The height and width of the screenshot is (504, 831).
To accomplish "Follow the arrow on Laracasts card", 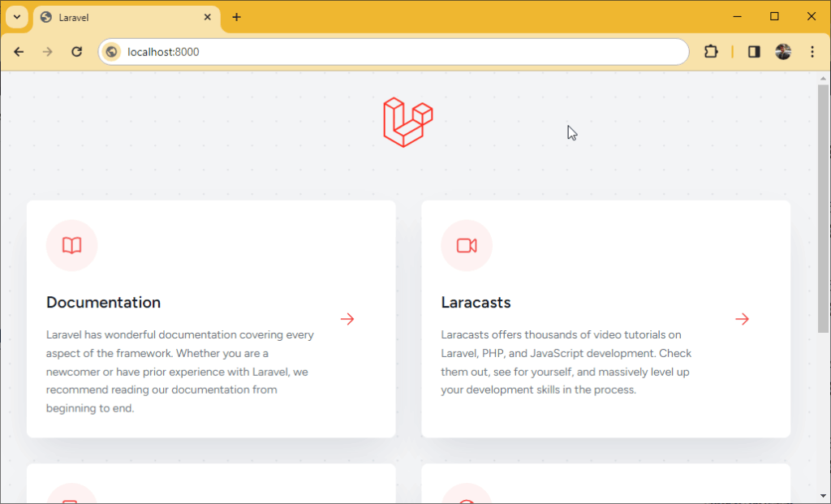I will (x=743, y=319).
